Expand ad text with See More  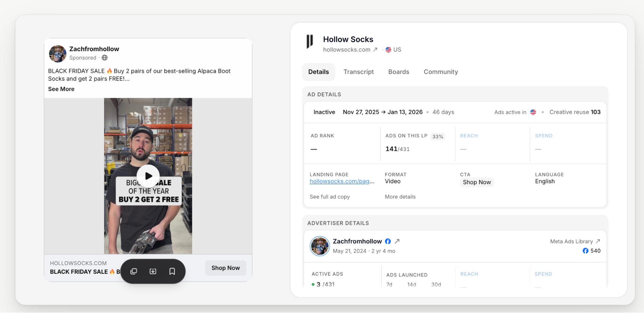61,89
